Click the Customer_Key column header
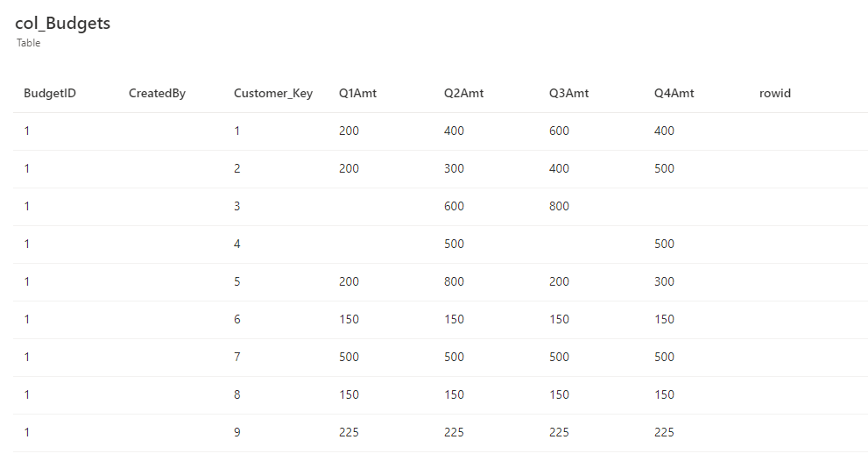The height and width of the screenshot is (461, 868). point(272,93)
